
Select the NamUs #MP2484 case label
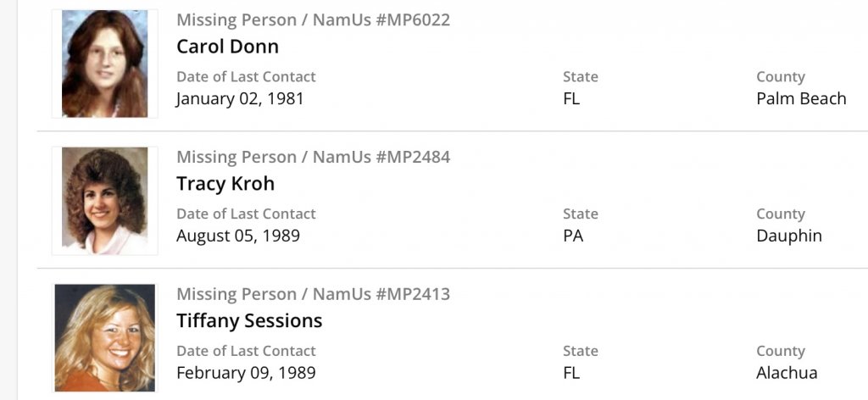[313, 157]
